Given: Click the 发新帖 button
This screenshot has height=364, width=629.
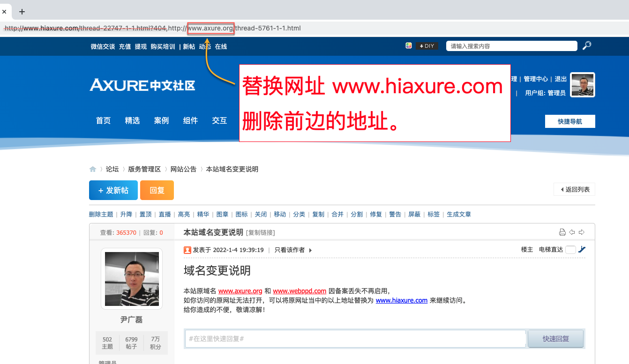Looking at the screenshot, I should pyautogui.click(x=113, y=190).
